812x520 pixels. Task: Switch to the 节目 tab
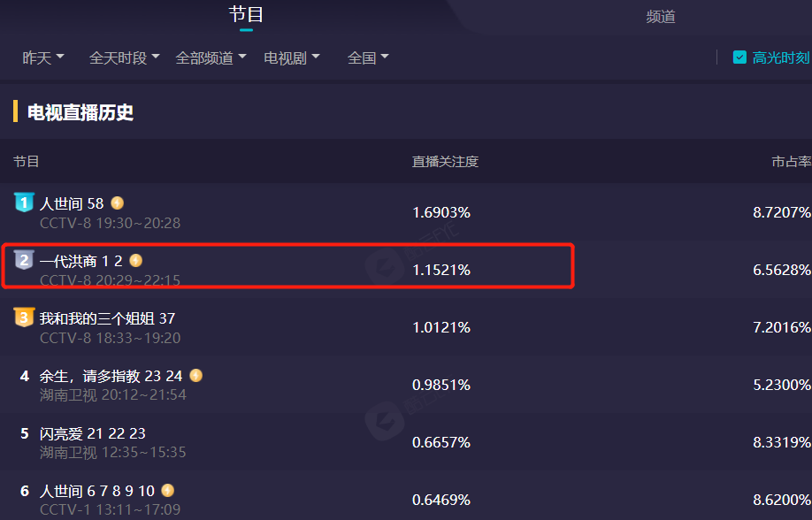246,14
